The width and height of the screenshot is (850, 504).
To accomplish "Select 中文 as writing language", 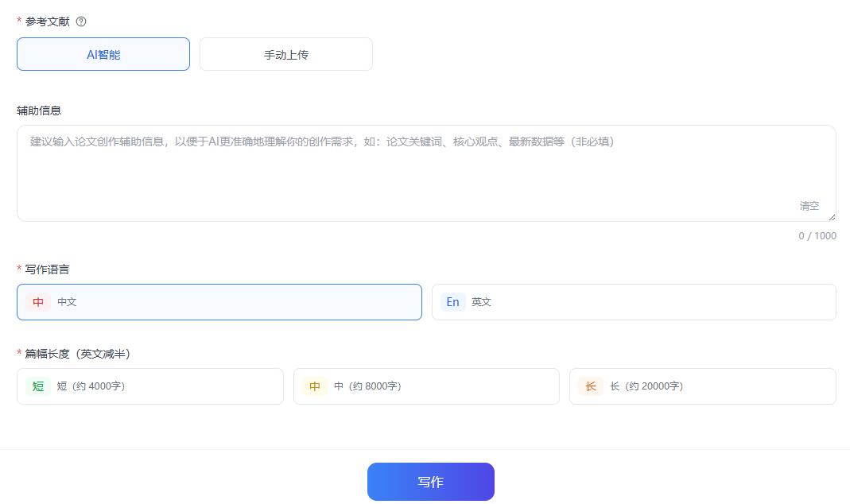I will coord(219,302).
